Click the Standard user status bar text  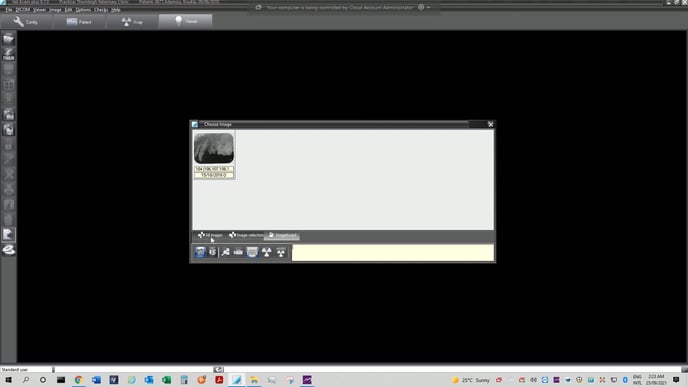[x=15, y=370]
